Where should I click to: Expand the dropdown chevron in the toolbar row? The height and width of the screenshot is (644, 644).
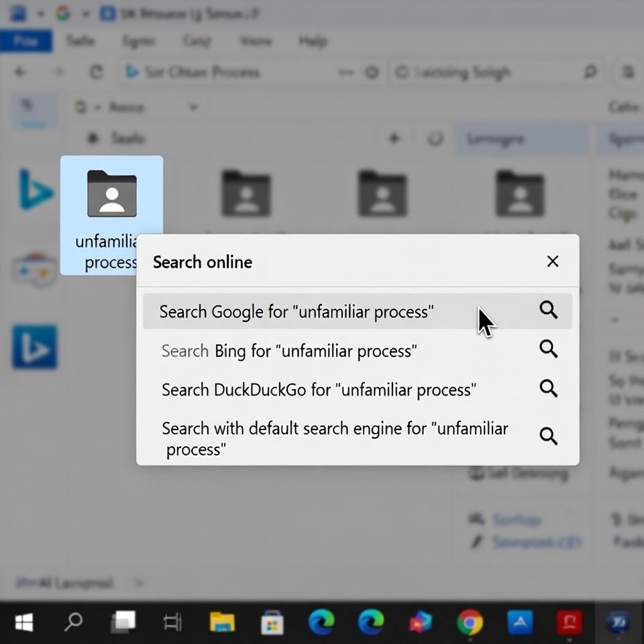point(193,107)
